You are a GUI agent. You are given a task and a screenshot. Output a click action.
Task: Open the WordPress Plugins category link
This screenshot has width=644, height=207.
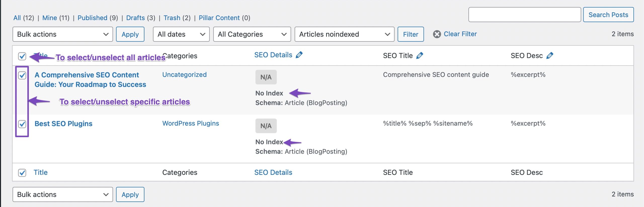tap(191, 123)
